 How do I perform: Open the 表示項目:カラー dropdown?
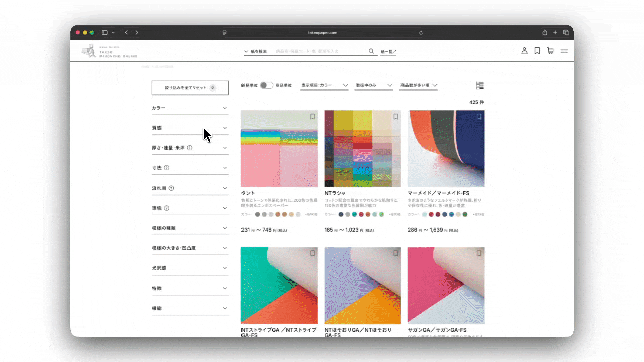[x=325, y=86]
